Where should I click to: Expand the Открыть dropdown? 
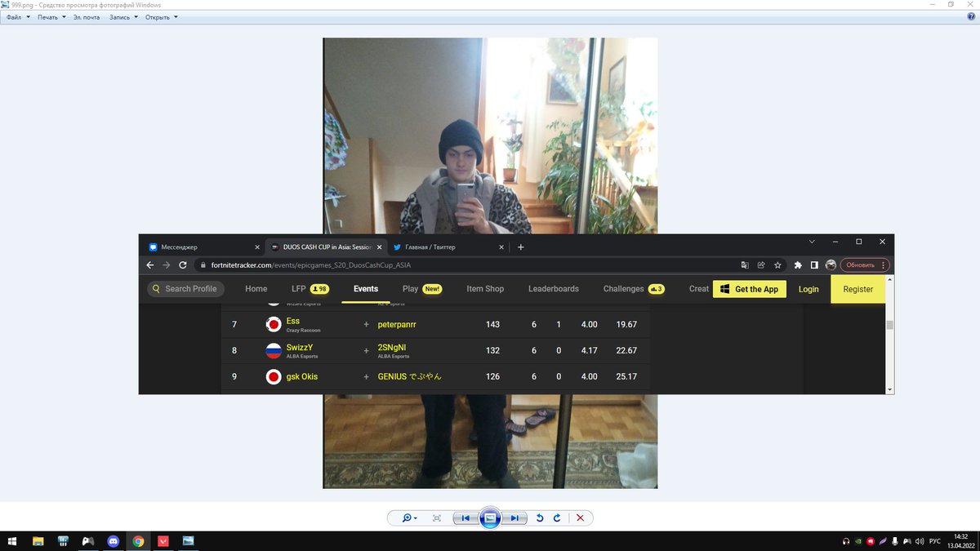click(162, 17)
